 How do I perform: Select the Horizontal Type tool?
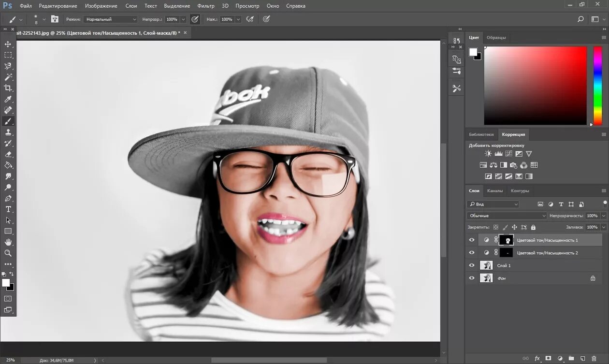pyautogui.click(x=8, y=209)
